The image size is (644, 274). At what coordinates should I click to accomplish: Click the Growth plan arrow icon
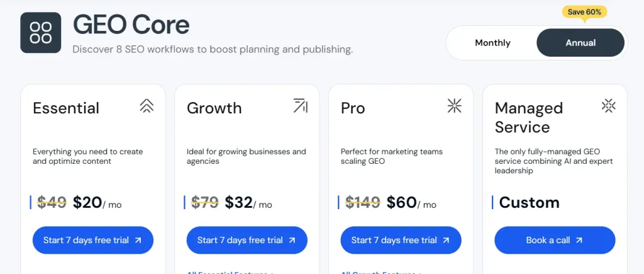click(301, 106)
